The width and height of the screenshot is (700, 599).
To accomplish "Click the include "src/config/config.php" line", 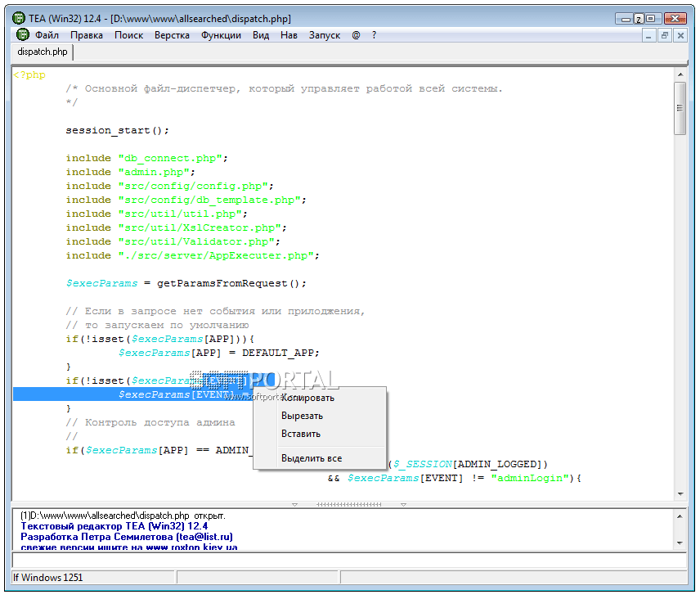I will coord(169,186).
